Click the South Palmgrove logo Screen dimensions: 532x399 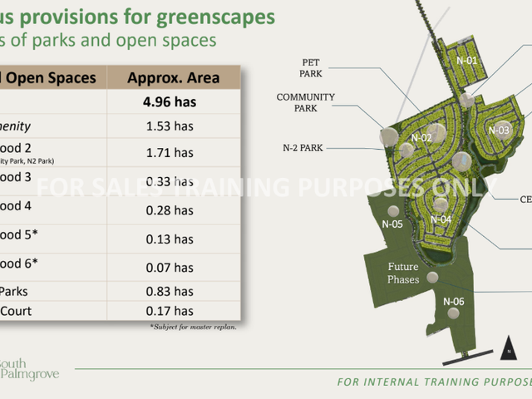[29, 369]
